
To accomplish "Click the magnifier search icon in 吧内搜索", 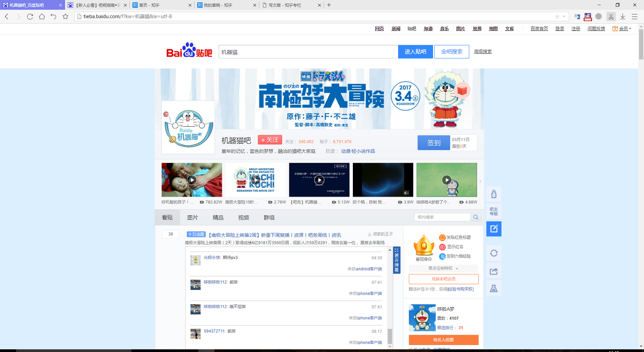I will (x=476, y=217).
